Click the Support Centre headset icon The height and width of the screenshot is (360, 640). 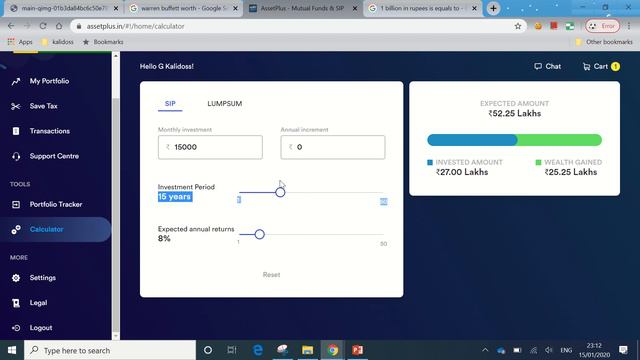click(16, 156)
